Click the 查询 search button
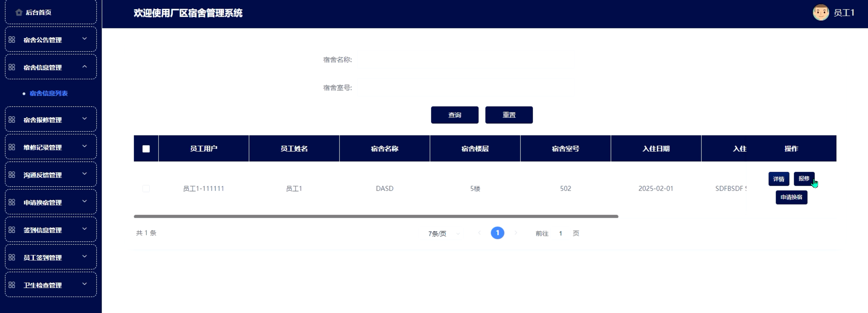Image resolution: width=868 pixels, height=313 pixels. (454, 115)
